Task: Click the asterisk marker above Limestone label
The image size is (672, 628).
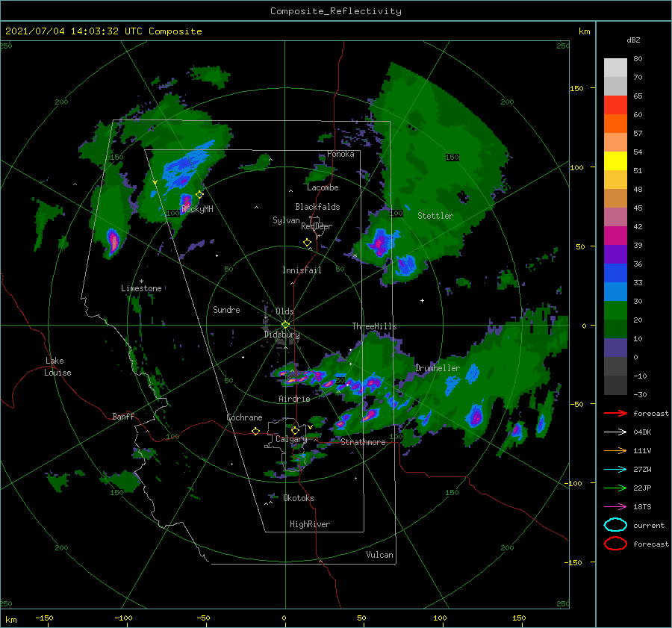Action: coord(141,282)
